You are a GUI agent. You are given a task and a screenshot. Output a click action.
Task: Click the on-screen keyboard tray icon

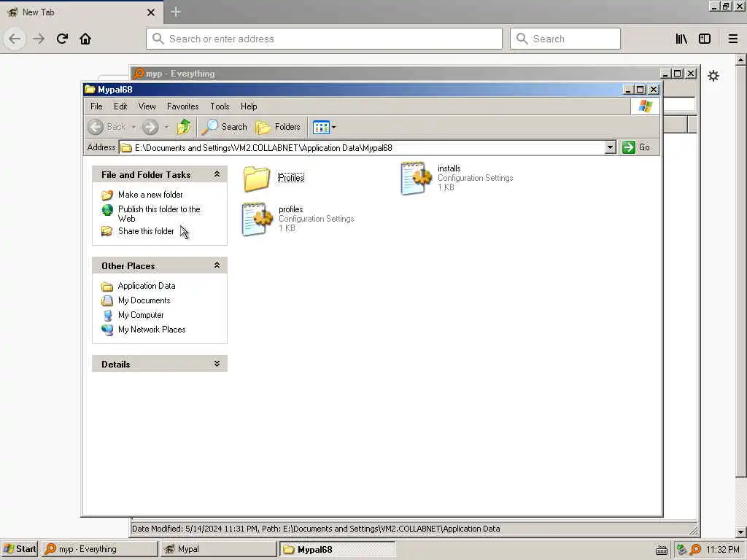(661, 550)
